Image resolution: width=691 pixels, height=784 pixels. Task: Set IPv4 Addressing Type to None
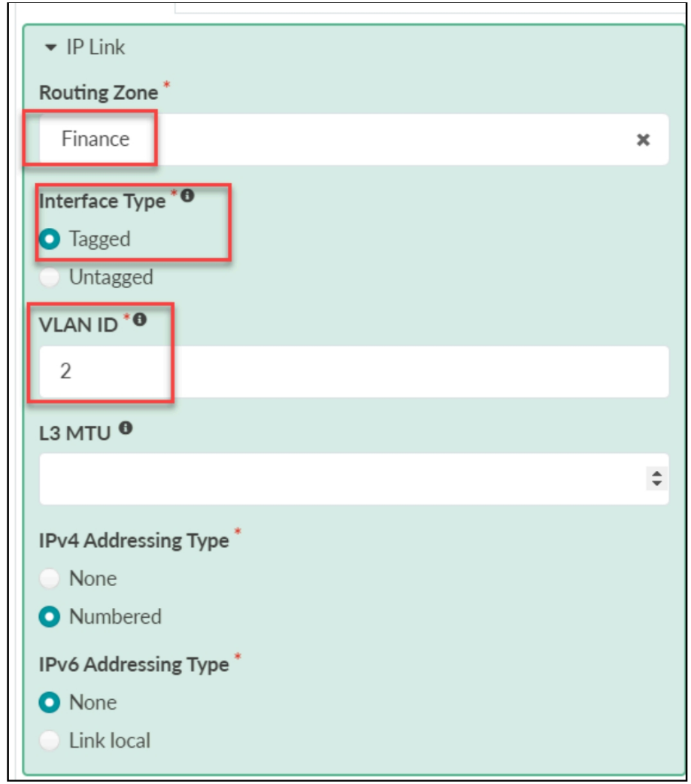50,579
